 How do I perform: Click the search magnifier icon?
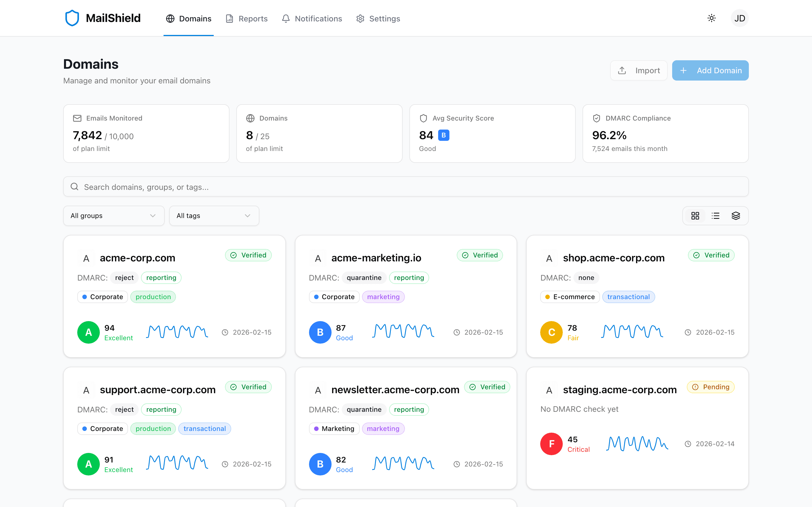tap(74, 186)
